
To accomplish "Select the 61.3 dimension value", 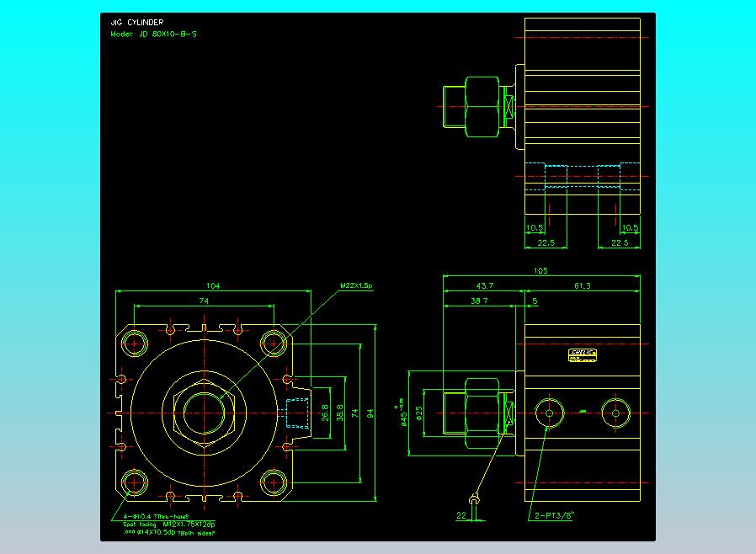I will 582,286.
